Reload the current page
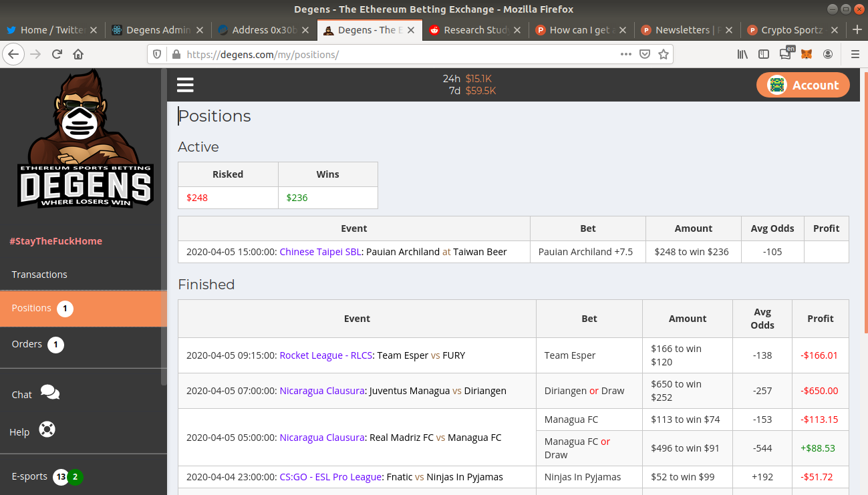The width and height of the screenshot is (868, 495). click(57, 54)
